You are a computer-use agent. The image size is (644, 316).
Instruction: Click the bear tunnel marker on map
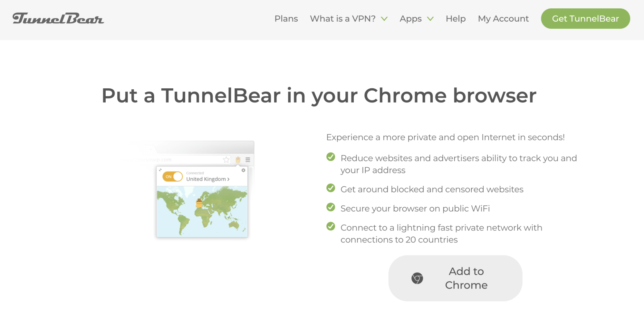(x=199, y=203)
